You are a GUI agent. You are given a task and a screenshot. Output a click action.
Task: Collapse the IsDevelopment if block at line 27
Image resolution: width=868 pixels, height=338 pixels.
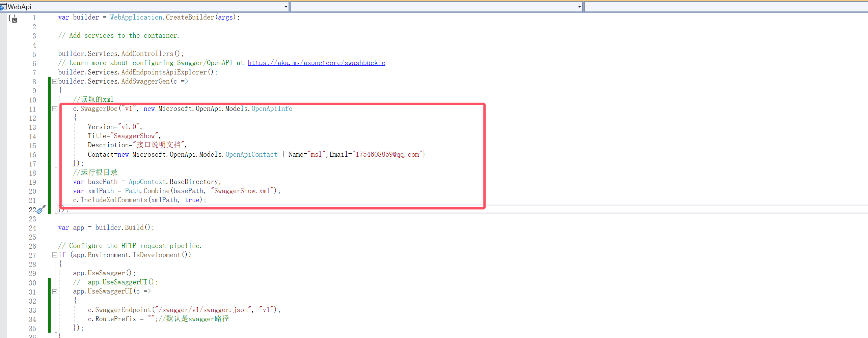55,255
